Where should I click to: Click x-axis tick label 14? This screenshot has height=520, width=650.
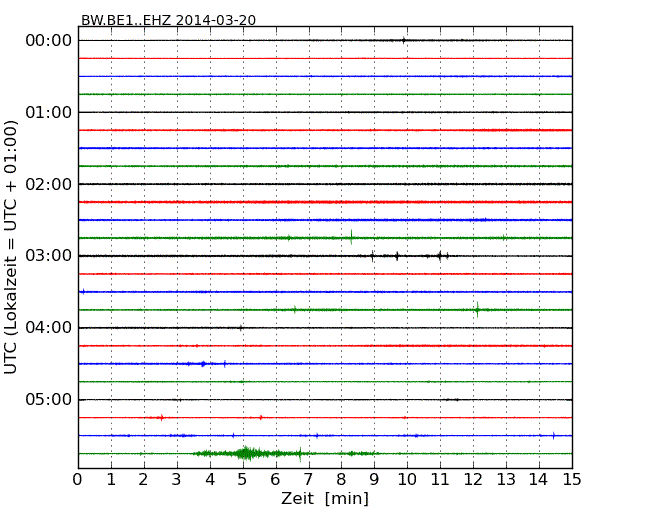pyautogui.click(x=539, y=480)
